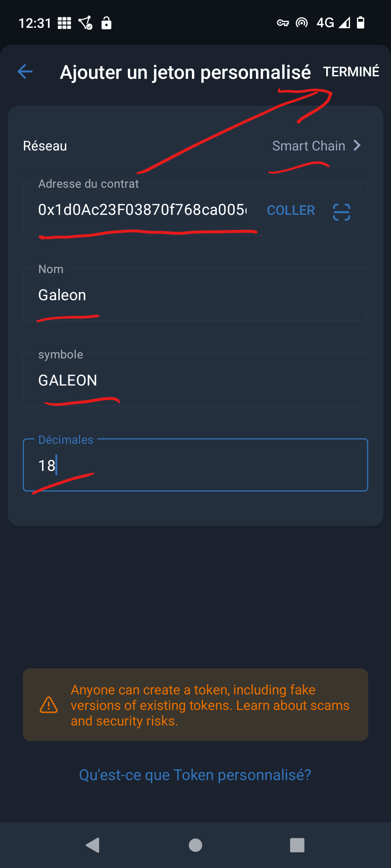Viewport: 391px width, 868px height.
Task: Tap the blue back arrow
Action: (x=25, y=72)
